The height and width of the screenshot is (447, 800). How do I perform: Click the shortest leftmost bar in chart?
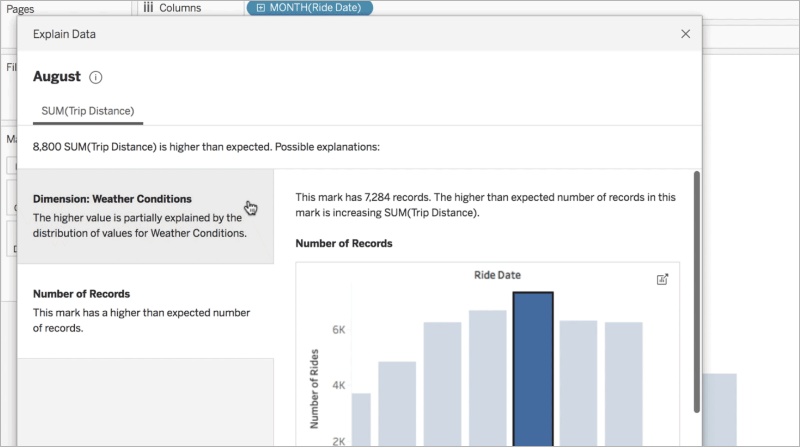coord(361,419)
